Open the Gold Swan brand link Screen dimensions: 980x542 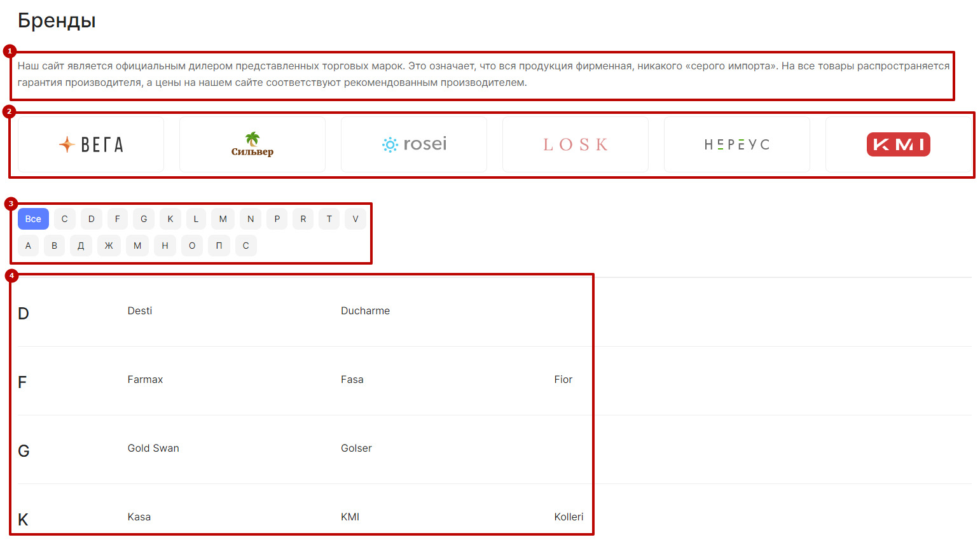(153, 448)
